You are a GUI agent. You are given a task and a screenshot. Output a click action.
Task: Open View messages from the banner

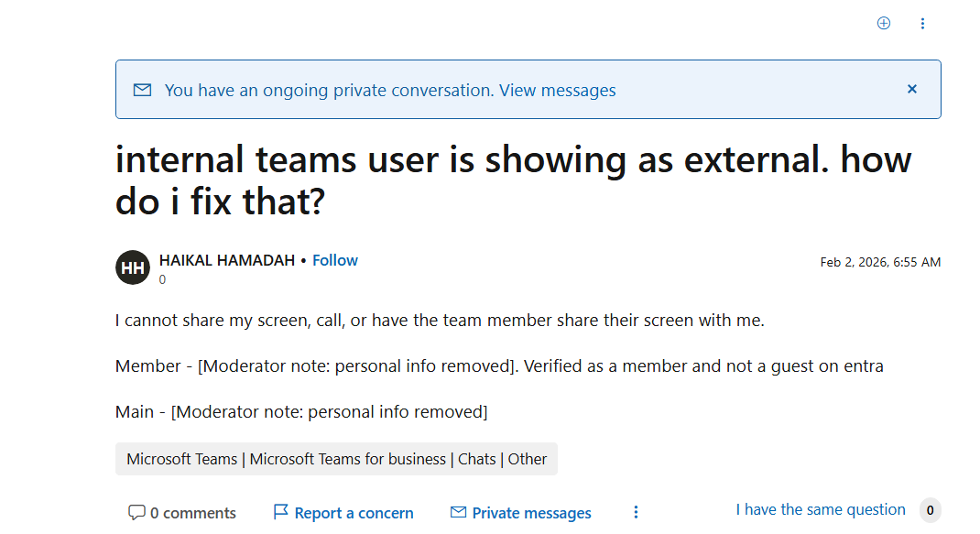[x=557, y=90]
